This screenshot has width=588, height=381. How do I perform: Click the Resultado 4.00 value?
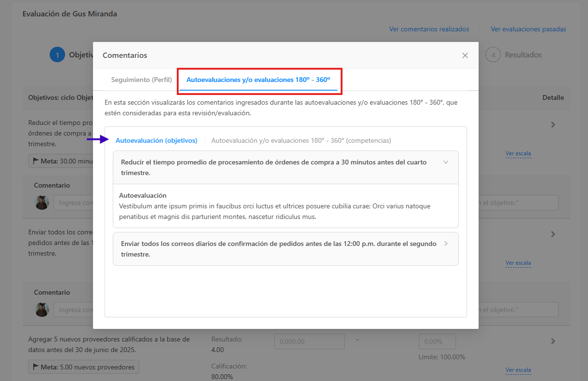[x=218, y=350]
